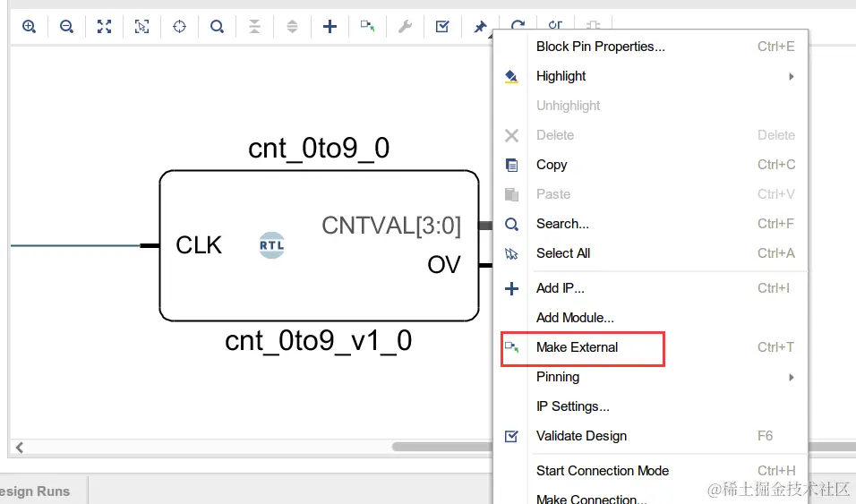Screen dimensions: 856x504
Task: Click the Select All cursor icon in menu
Action: (511, 253)
